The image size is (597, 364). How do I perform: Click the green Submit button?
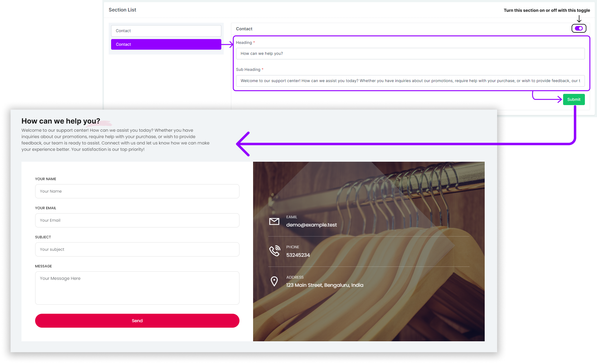[x=573, y=100]
